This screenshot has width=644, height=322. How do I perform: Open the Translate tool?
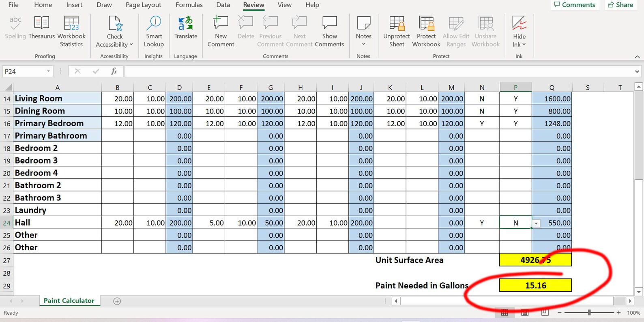[186, 28]
